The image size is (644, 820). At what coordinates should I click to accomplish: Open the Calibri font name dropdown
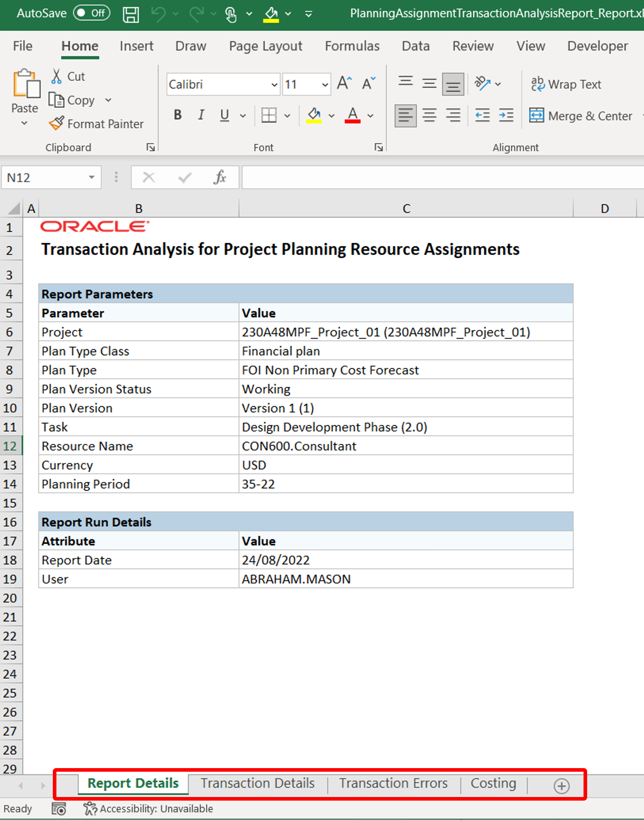(274, 84)
